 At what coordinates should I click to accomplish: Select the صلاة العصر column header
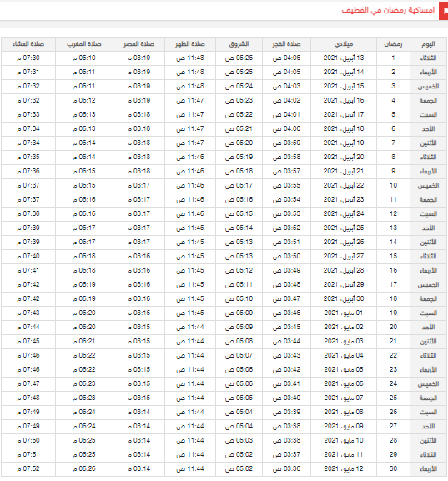[138, 44]
